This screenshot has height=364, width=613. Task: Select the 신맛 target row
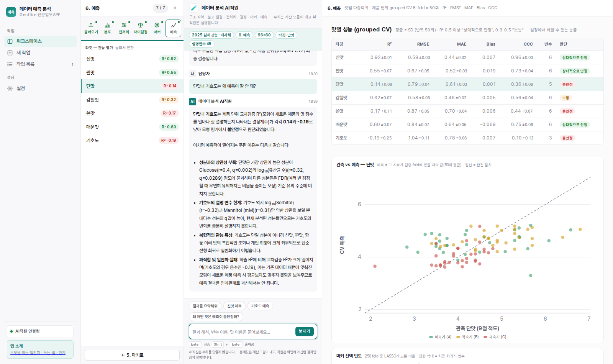[132, 59]
